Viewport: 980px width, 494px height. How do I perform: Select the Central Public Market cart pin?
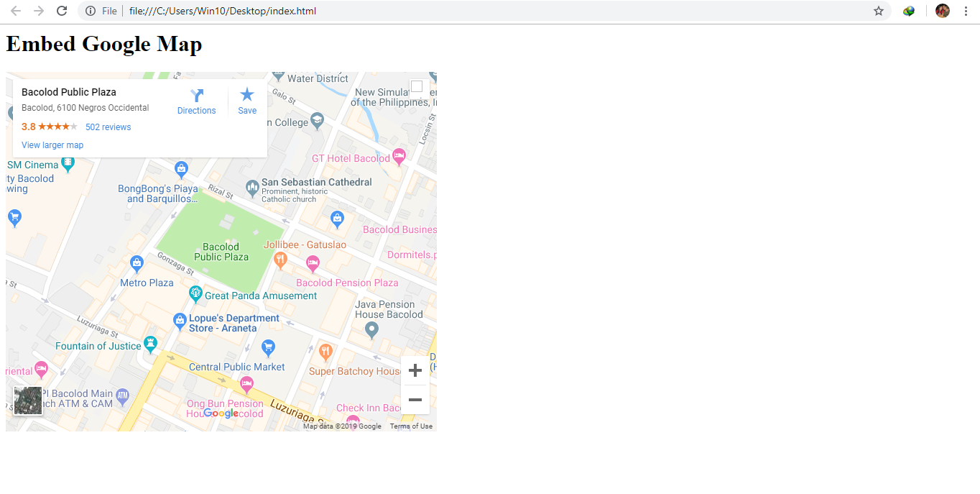(268, 348)
